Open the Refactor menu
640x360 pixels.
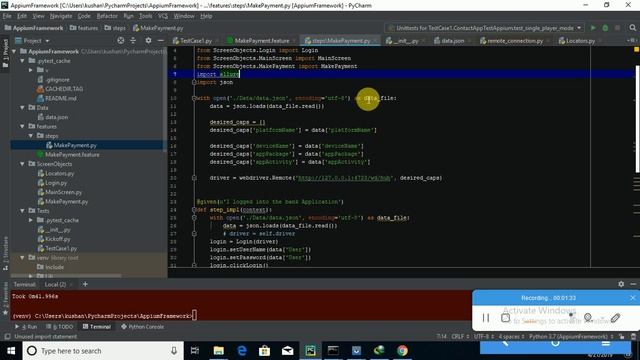[x=107, y=16]
